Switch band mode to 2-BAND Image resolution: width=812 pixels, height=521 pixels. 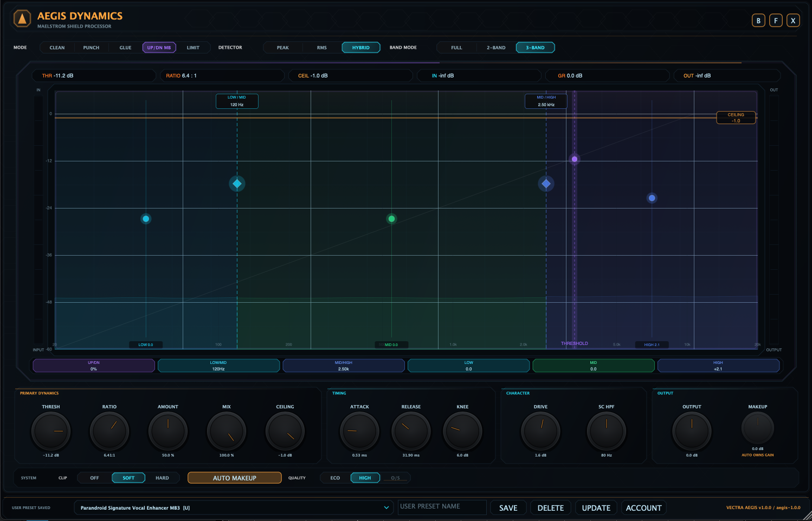tap(496, 48)
